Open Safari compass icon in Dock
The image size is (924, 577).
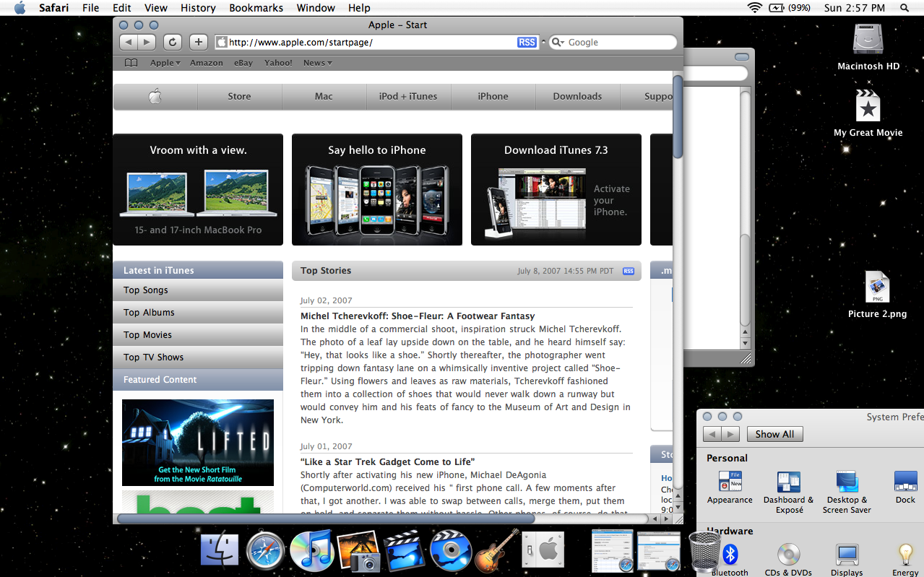pos(265,551)
